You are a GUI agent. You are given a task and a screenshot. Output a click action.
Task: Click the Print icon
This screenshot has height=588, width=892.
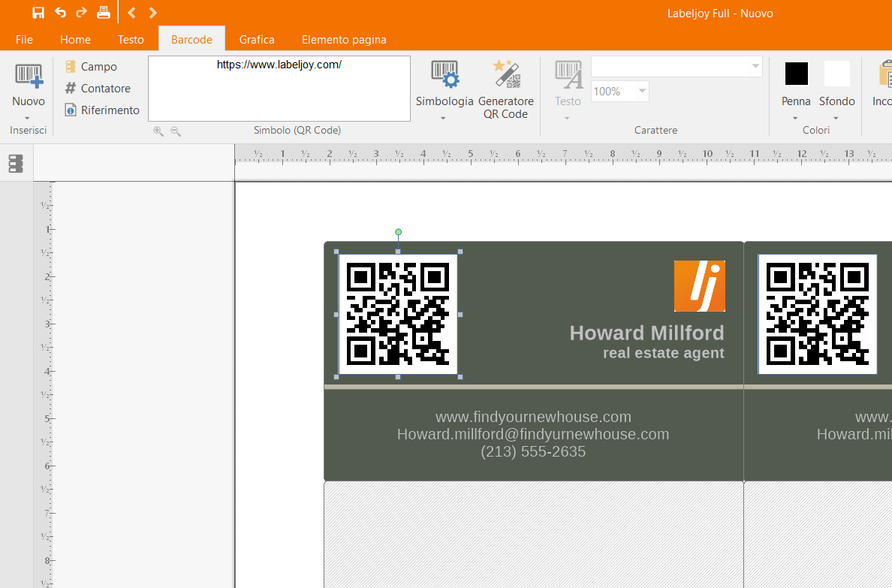pyautogui.click(x=103, y=13)
